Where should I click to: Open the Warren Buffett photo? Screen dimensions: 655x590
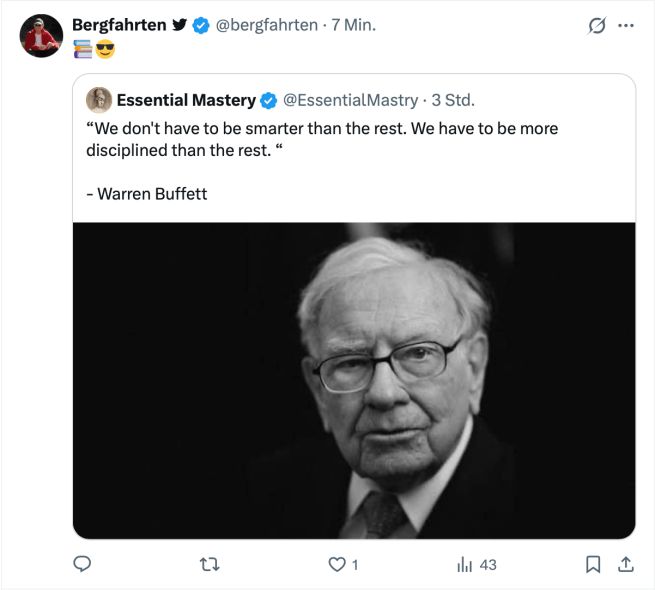(354, 380)
